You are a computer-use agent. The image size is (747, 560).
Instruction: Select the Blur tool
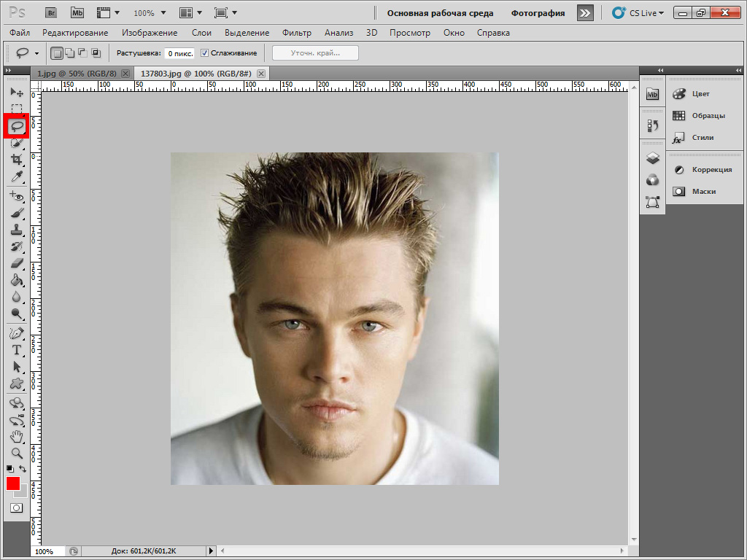pos(17,297)
